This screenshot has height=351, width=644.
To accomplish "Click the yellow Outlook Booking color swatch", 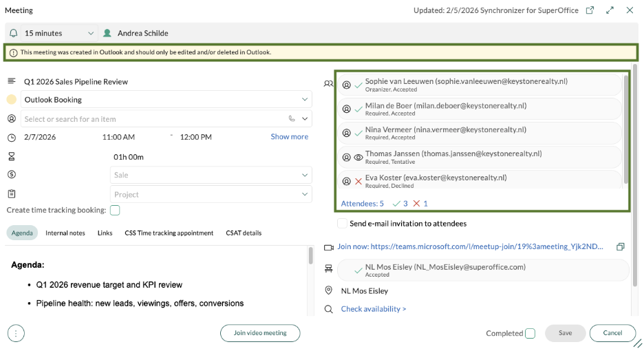I will (12, 100).
